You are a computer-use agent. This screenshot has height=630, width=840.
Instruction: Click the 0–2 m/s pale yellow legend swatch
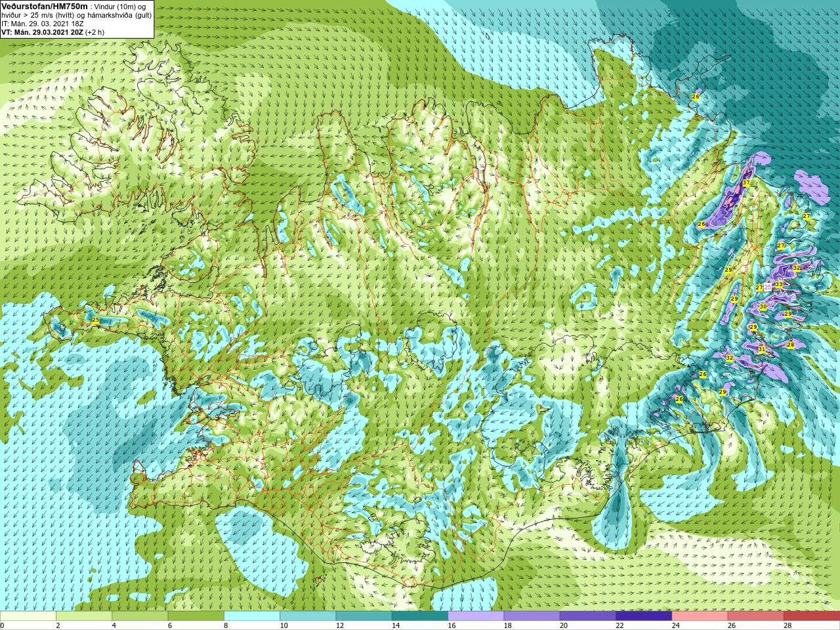click(28, 616)
